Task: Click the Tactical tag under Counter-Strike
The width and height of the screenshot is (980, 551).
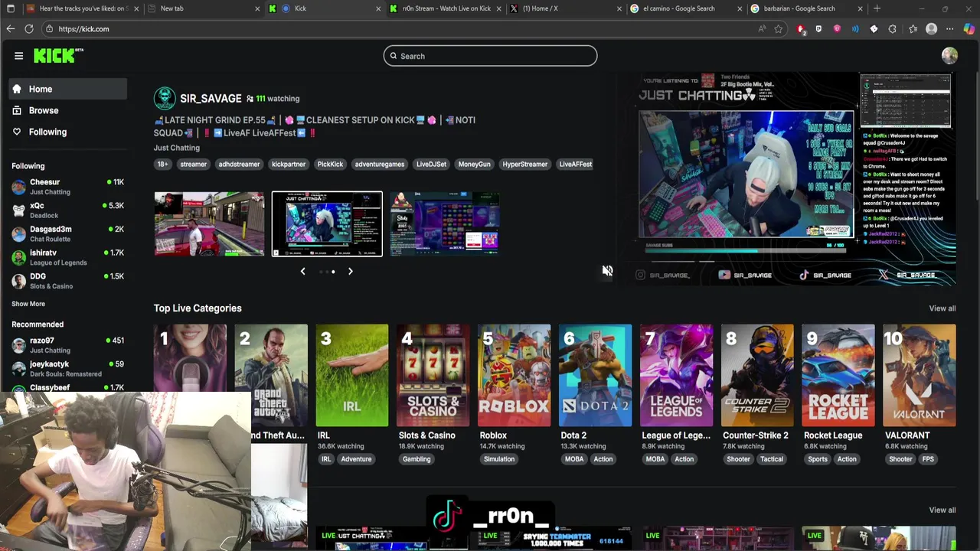Action: click(772, 459)
